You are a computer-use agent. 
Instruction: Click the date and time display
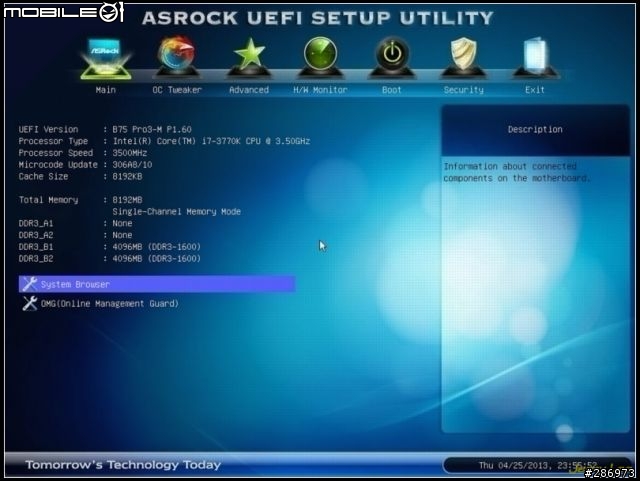coord(538,465)
